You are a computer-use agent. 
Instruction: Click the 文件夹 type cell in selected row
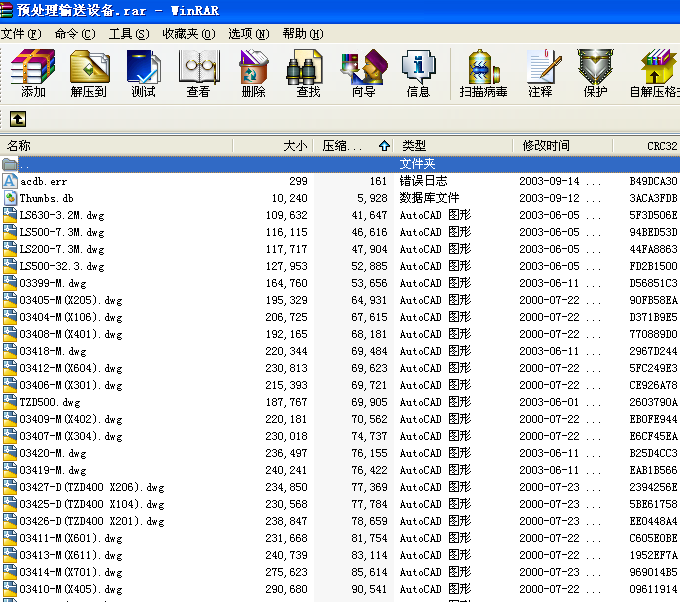coord(417,164)
